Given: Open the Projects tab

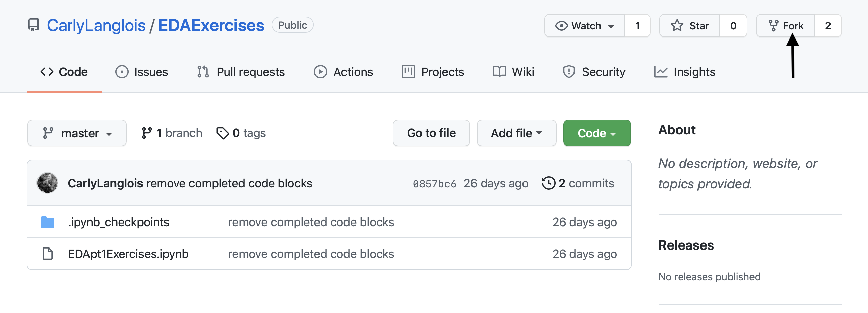Looking at the screenshot, I should click(x=433, y=72).
